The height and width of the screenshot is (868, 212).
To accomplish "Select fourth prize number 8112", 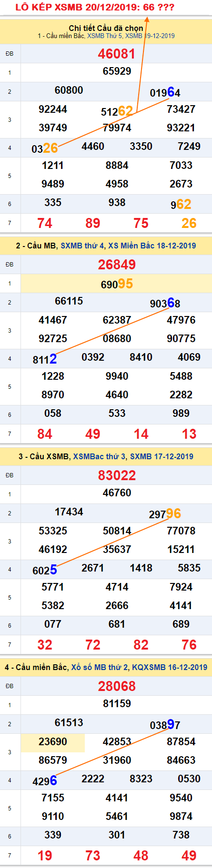I will point(45,359).
